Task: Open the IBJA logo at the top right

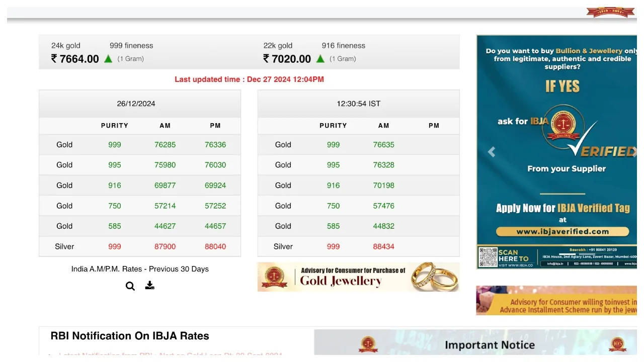Action: coord(610,12)
